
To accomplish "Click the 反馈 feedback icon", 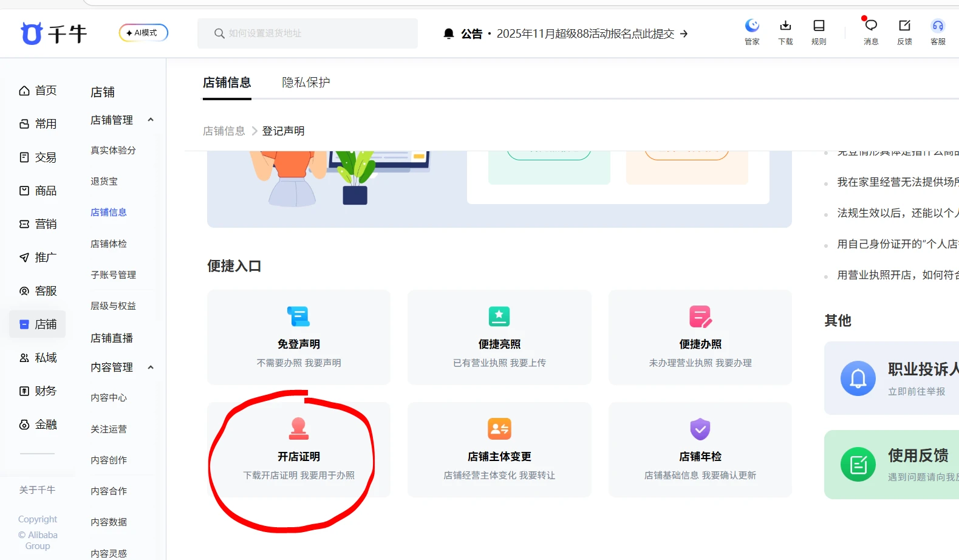I will [904, 26].
